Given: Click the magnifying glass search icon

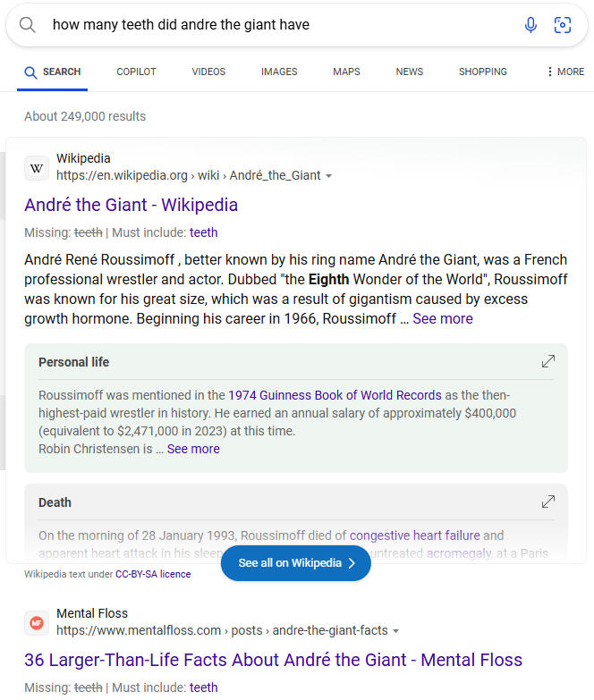Looking at the screenshot, I should (x=28, y=25).
